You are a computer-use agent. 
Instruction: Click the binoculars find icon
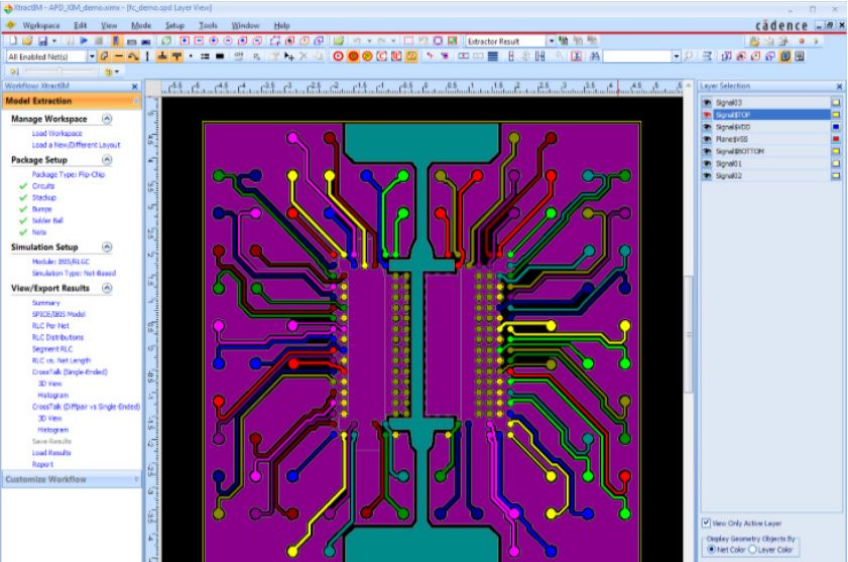595,56
